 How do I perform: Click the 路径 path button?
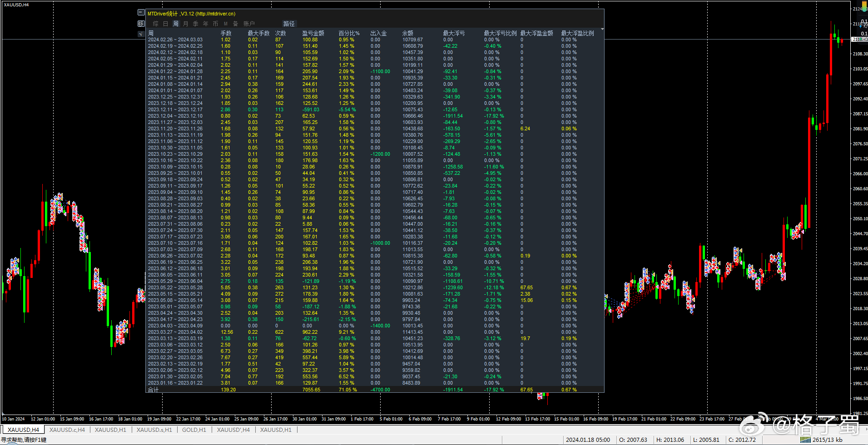pyautogui.click(x=289, y=24)
